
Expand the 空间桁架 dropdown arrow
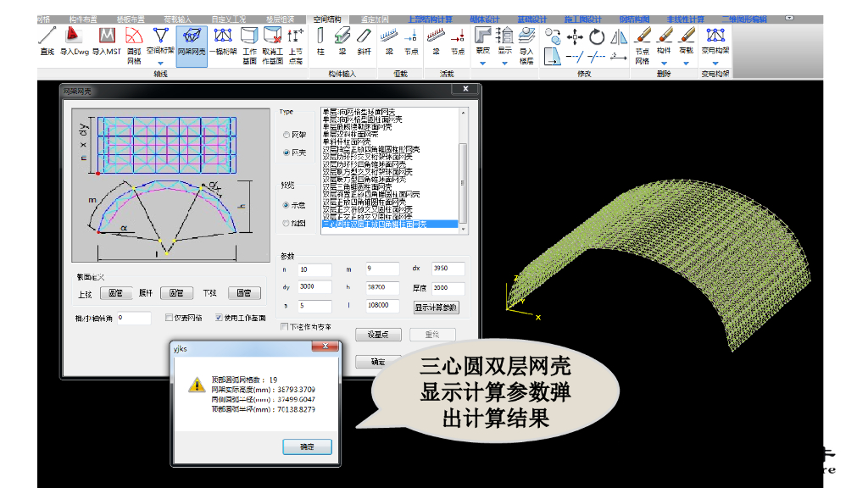point(160,64)
